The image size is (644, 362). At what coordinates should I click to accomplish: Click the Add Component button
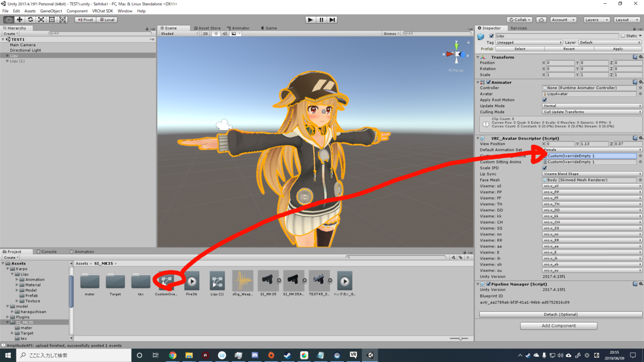pyautogui.click(x=559, y=326)
